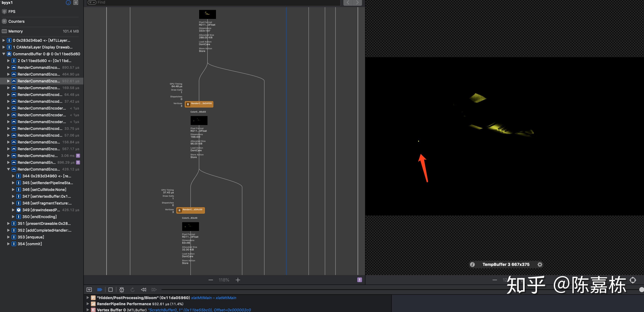Screen dimensions: 644x312
Task: Click the purple issue badge in graph footer
Action: pyautogui.click(x=359, y=280)
